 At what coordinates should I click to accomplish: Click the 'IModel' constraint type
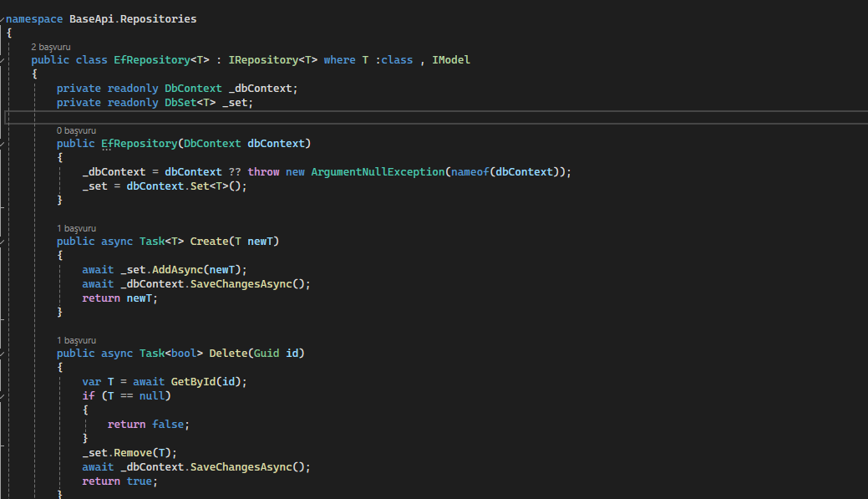[450, 60]
